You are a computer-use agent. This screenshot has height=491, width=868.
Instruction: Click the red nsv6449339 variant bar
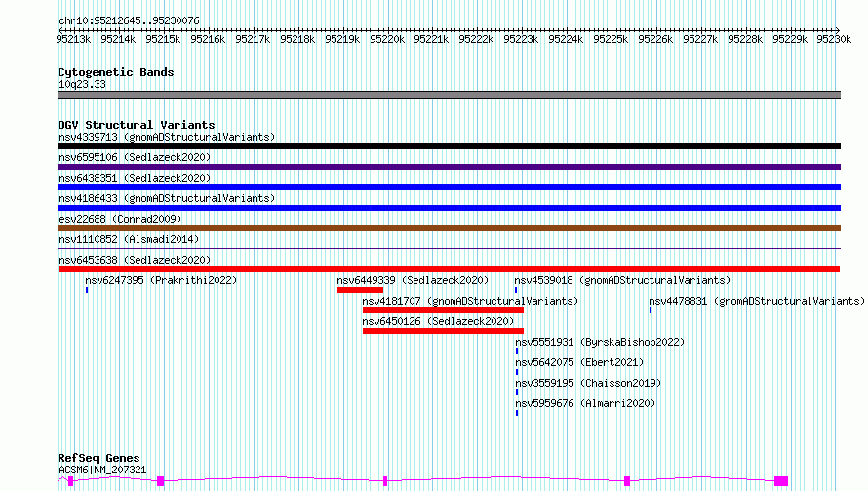point(361,290)
